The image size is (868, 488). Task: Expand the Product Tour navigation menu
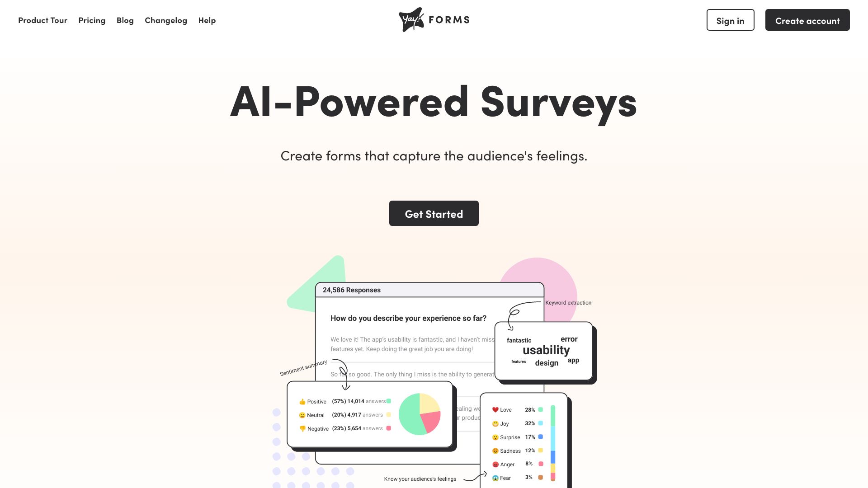coord(43,20)
